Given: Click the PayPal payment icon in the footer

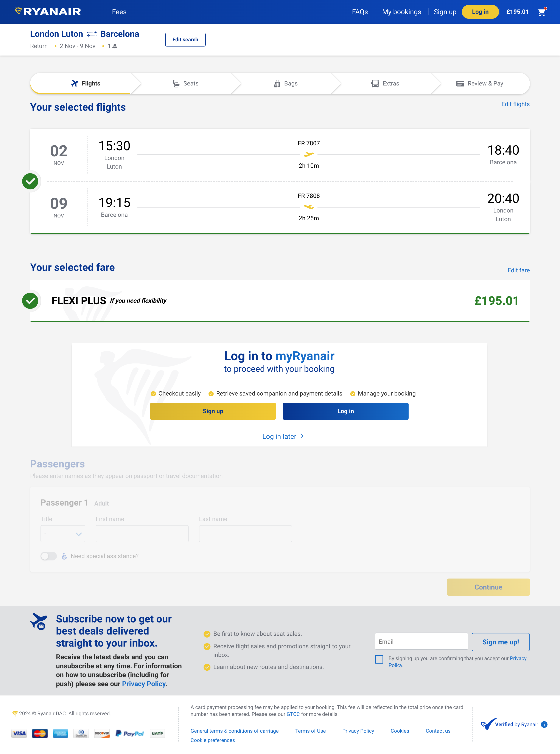Looking at the screenshot, I should pos(129,733).
